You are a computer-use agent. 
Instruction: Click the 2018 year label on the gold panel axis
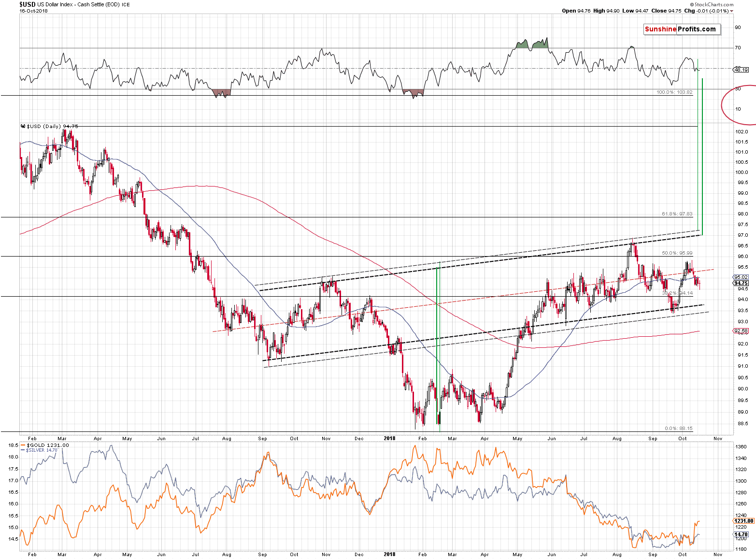click(x=389, y=554)
